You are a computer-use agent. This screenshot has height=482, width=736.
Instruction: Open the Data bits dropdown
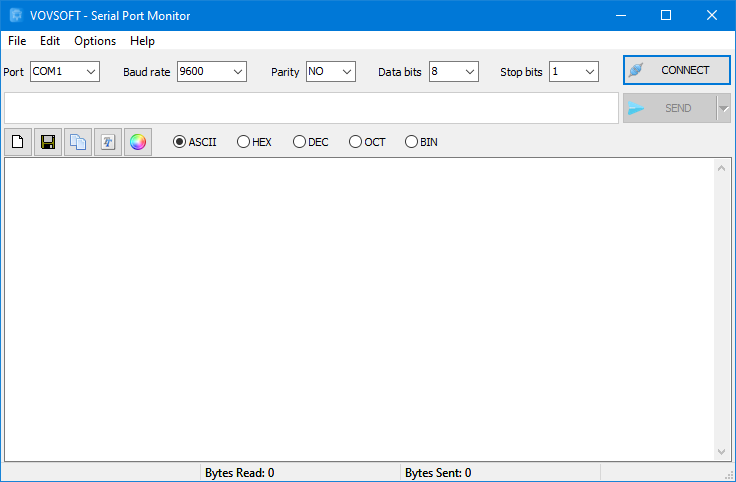[453, 72]
